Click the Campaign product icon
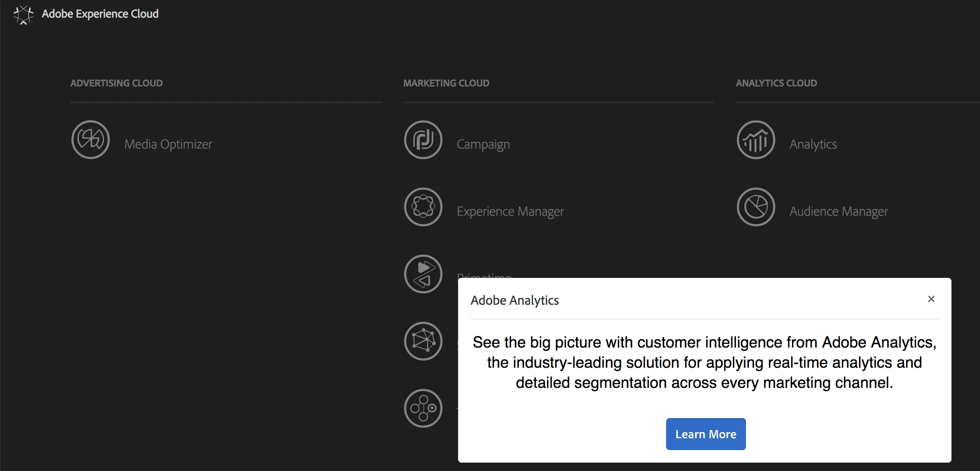980x471 pixels. click(x=423, y=140)
